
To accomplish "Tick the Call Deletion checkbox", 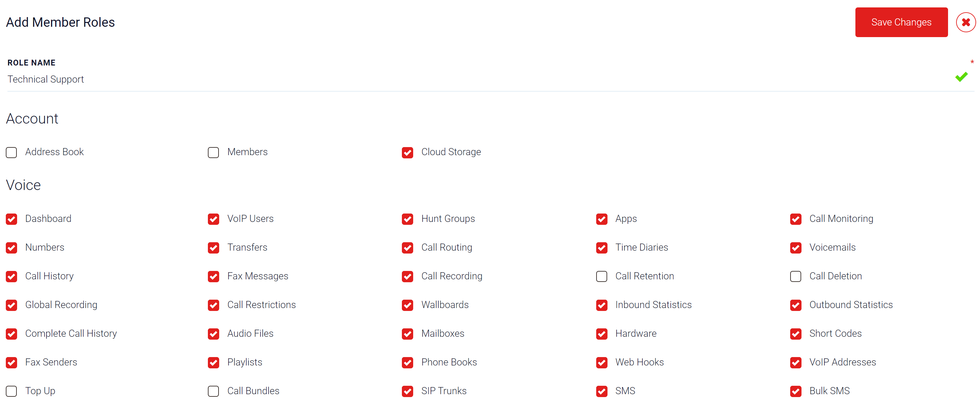I will click(795, 277).
